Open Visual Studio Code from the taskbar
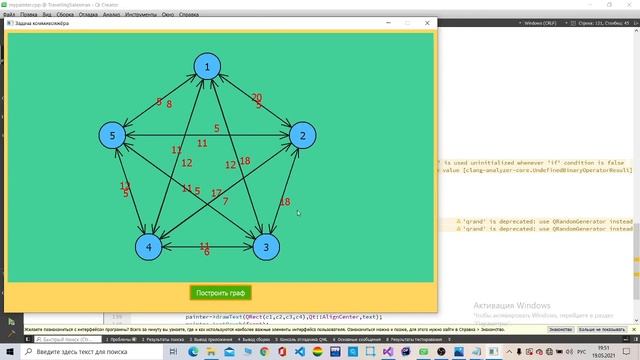Viewport: 640px width, 360px height. point(300,351)
